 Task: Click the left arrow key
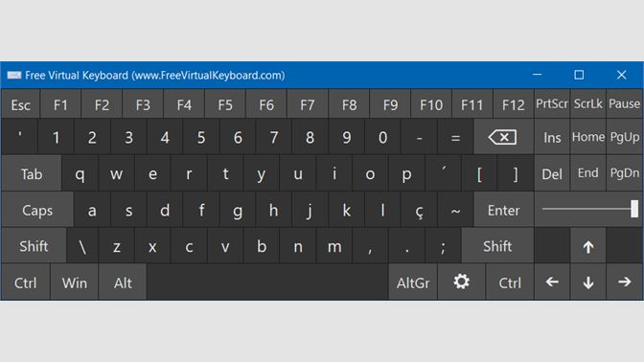click(552, 282)
